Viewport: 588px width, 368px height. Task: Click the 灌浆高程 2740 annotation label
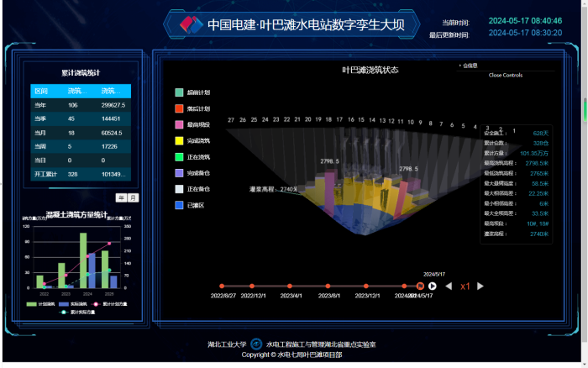point(273,189)
